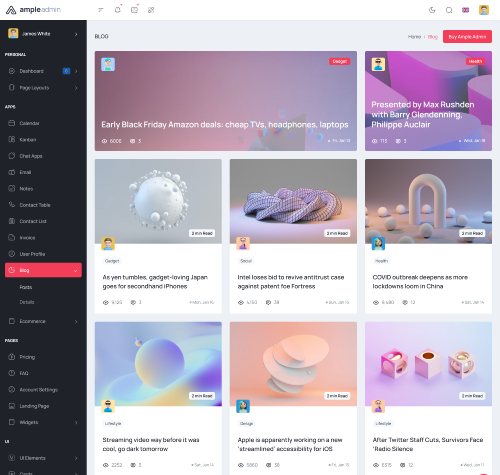Screen dimensions: 500x475
Task: Open COVID outbreak deepens post
Action: point(420,282)
